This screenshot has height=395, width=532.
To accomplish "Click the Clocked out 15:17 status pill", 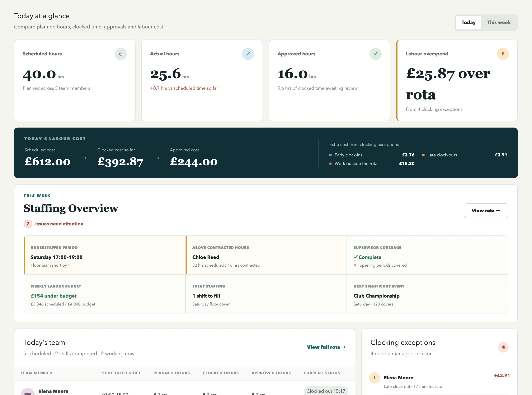I will coord(326,391).
